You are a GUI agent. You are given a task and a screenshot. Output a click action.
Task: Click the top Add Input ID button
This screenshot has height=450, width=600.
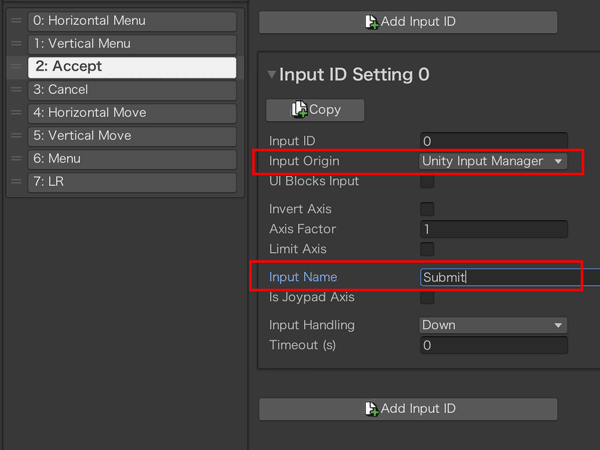coord(408,22)
